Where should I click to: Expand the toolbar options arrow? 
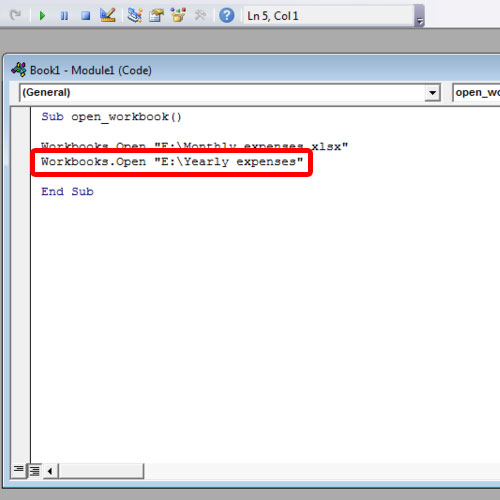click(420, 16)
